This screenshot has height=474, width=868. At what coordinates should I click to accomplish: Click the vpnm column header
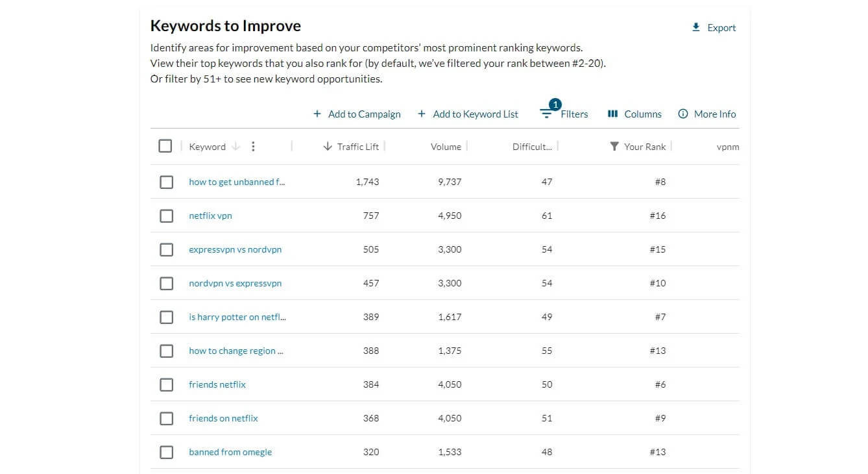pos(727,147)
